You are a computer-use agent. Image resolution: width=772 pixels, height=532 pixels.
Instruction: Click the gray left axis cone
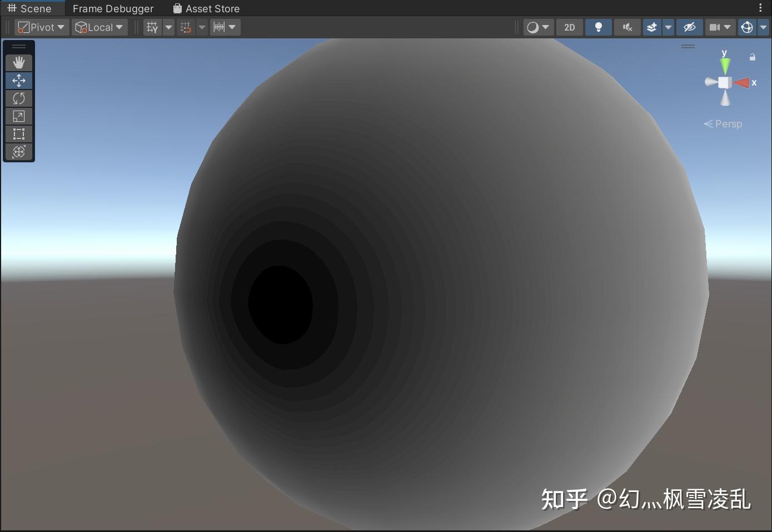coord(711,82)
